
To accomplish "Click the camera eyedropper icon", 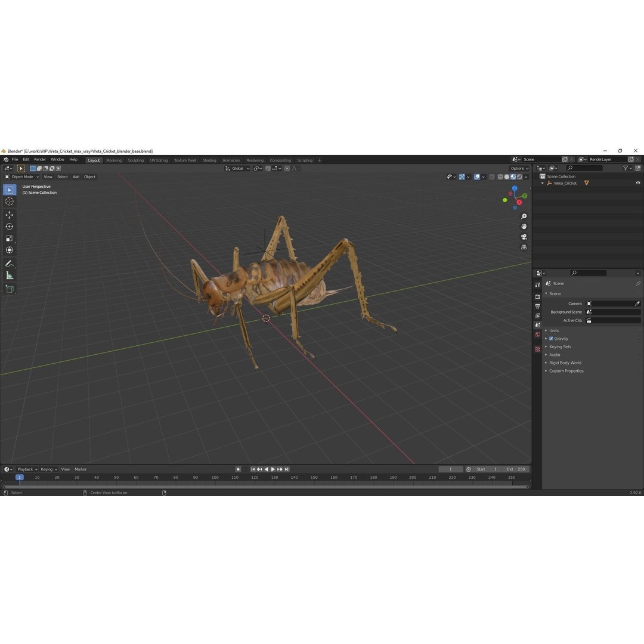I will coord(637,304).
